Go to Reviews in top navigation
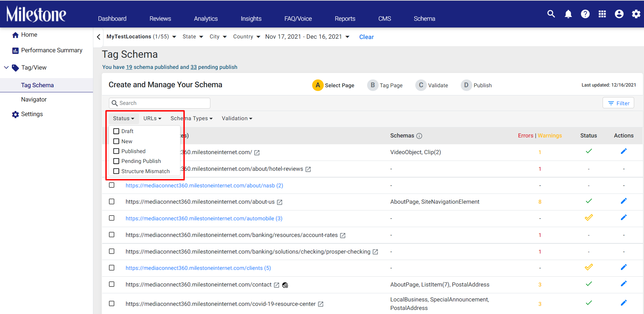 [x=160, y=19]
